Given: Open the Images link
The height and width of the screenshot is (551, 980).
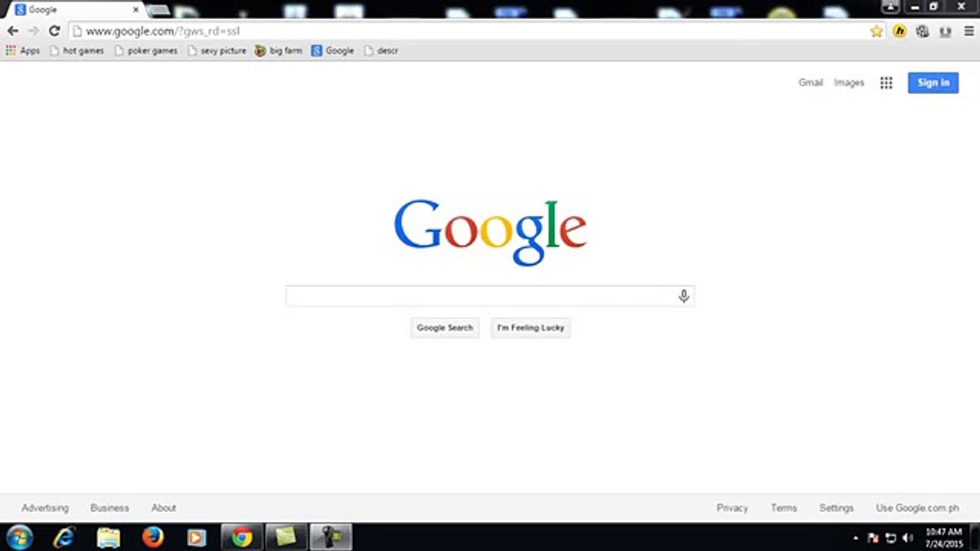Looking at the screenshot, I should click(x=849, y=83).
